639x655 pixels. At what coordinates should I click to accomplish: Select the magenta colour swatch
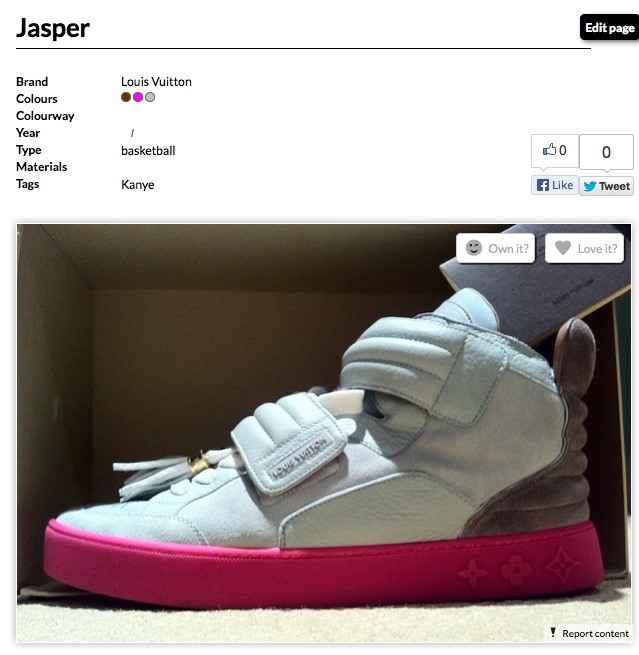pos(138,97)
